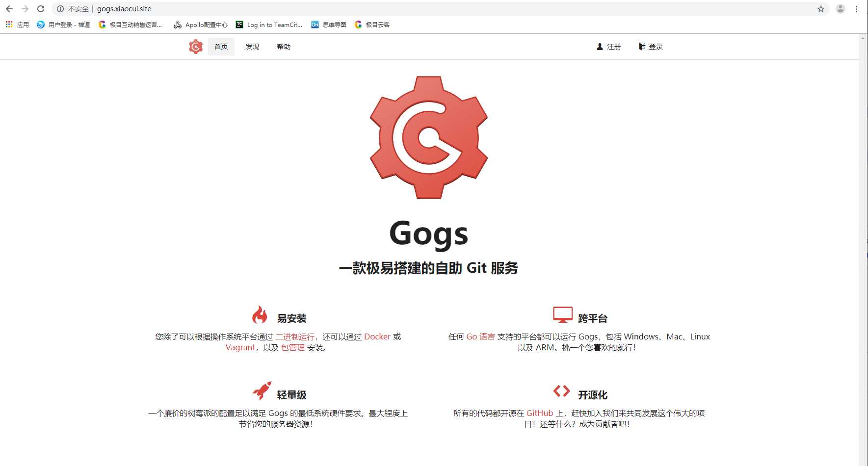Click the 开源化 heading
This screenshot has width=868, height=466.
(x=593, y=395)
